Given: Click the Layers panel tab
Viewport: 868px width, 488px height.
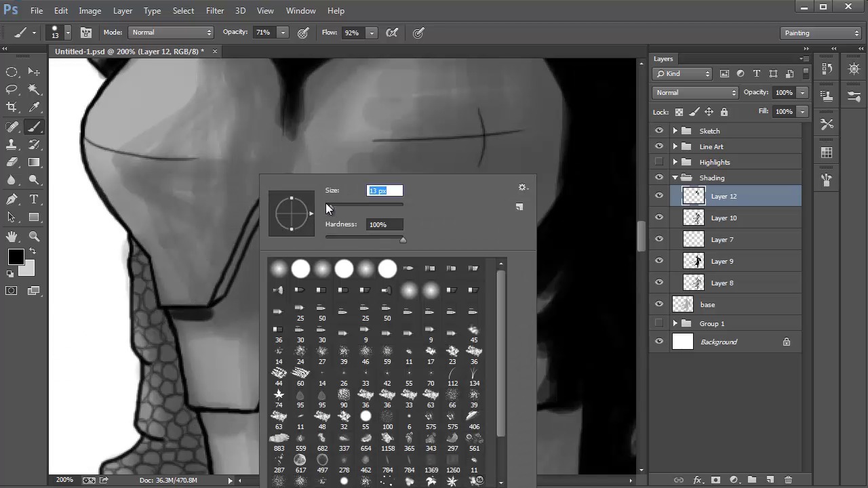Looking at the screenshot, I should click(663, 59).
